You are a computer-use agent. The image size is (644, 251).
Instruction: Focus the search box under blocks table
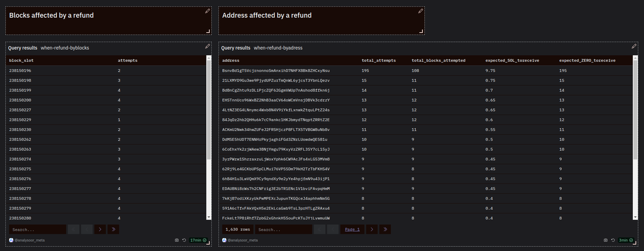38,230
